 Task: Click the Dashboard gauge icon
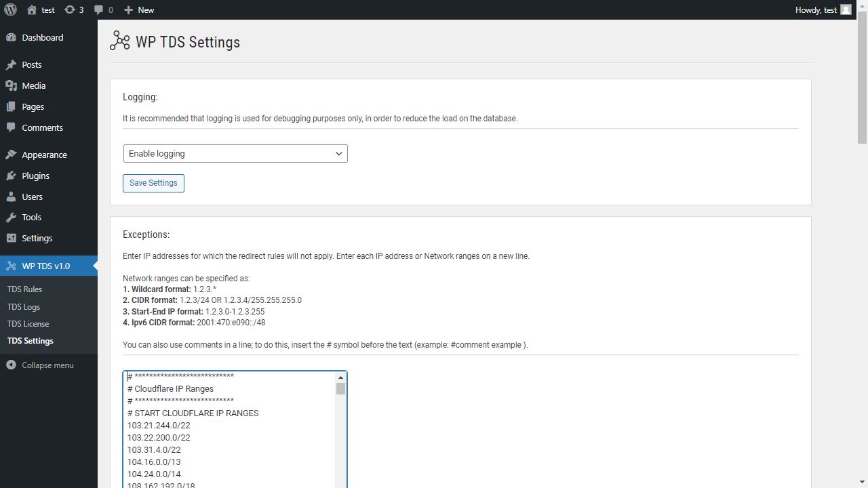[11, 38]
